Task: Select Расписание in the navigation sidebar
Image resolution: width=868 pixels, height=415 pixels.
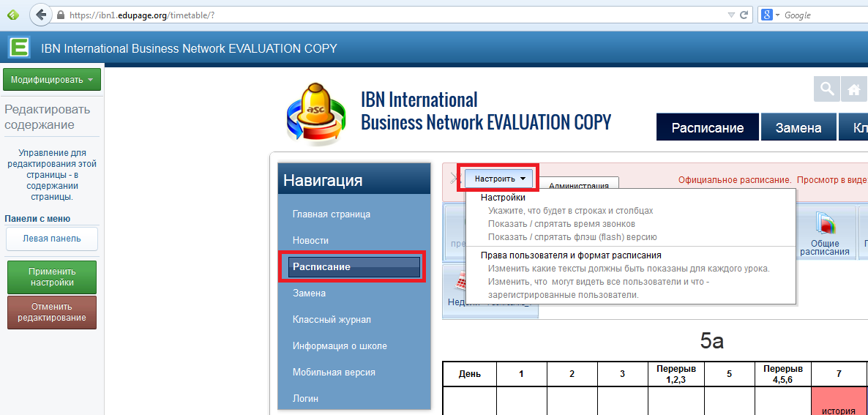Action: click(x=353, y=266)
